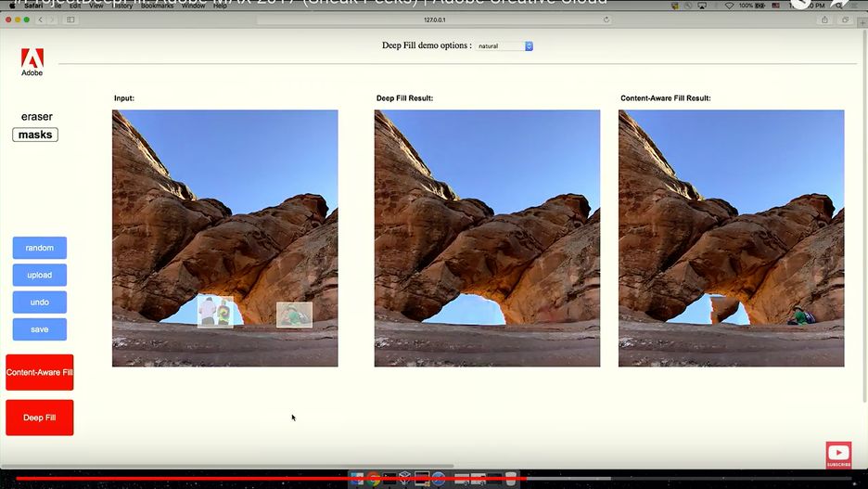Click the upload button
The image size is (868, 489).
pyautogui.click(x=40, y=275)
